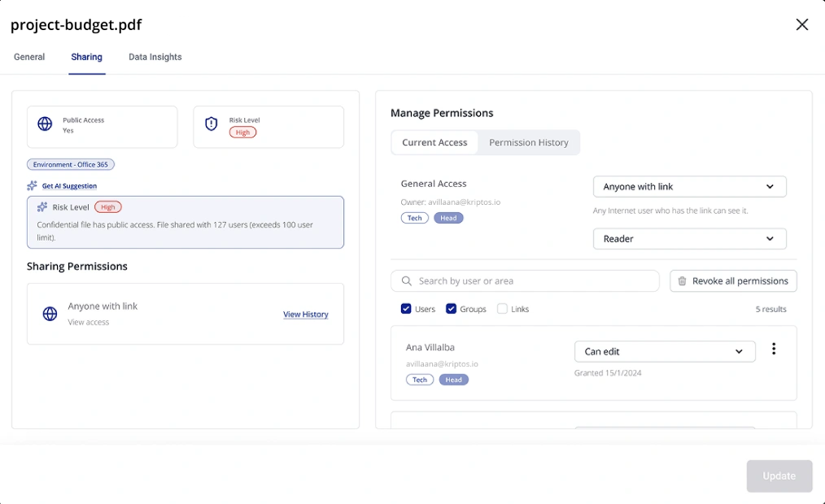
Task: Open the three-dot menu for Ana Villalba
Action: (x=774, y=348)
